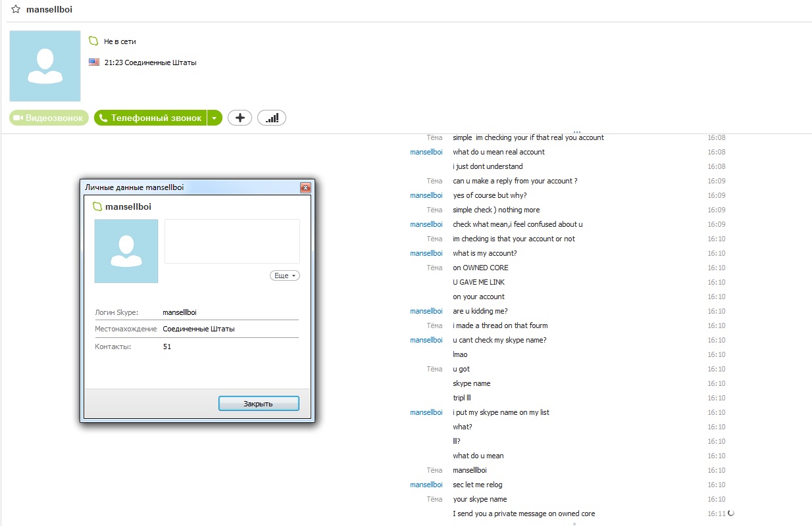Click the message "can u make a reply from your account ?"
Screen dimensions: 812x526
pyautogui.click(x=515, y=181)
